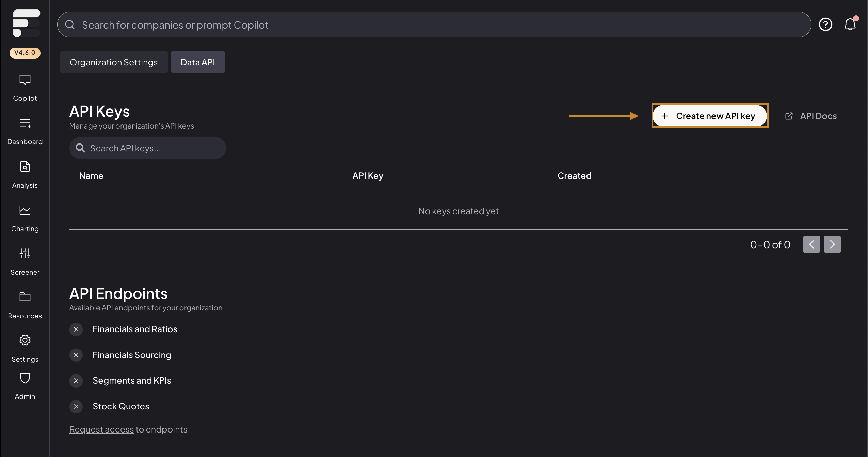Click the X icon beside Financials and Ratios

pos(76,329)
